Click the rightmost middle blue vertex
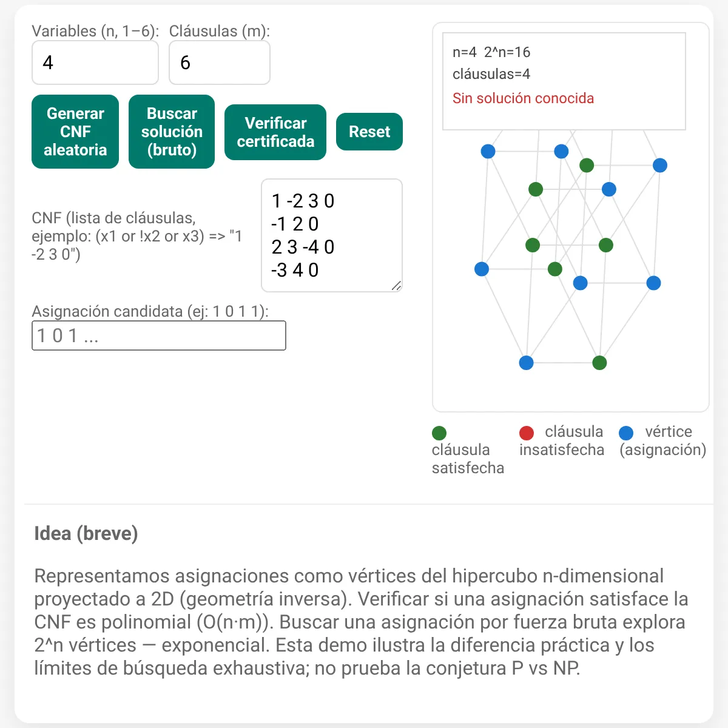 [653, 283]
